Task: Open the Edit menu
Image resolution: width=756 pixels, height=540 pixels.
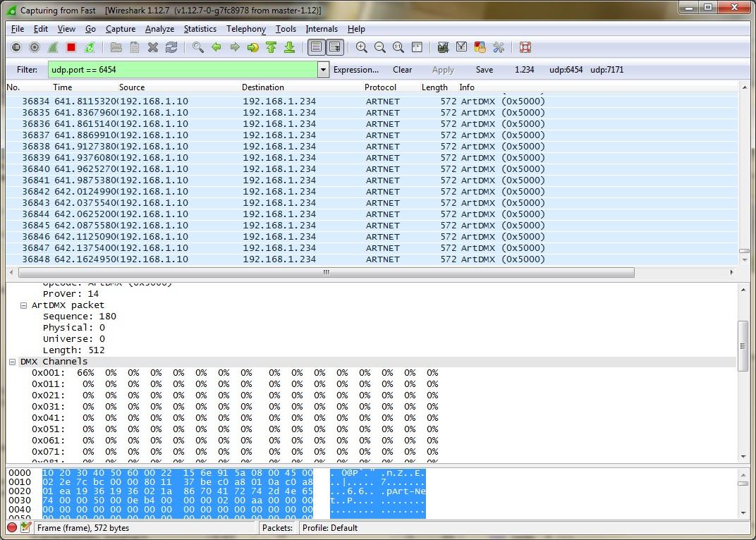Action: click(x=40, y=29)
